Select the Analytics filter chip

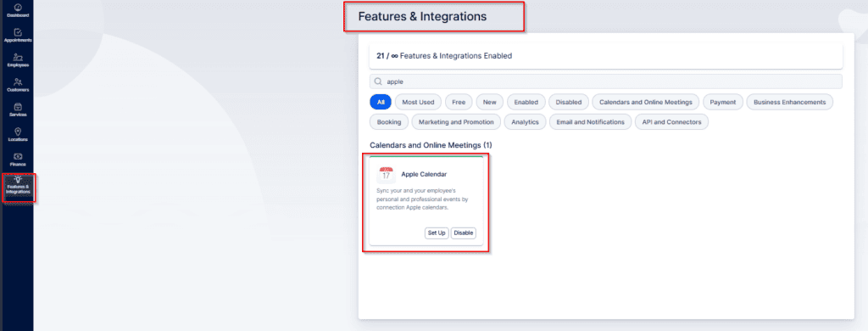click(526, 122)
